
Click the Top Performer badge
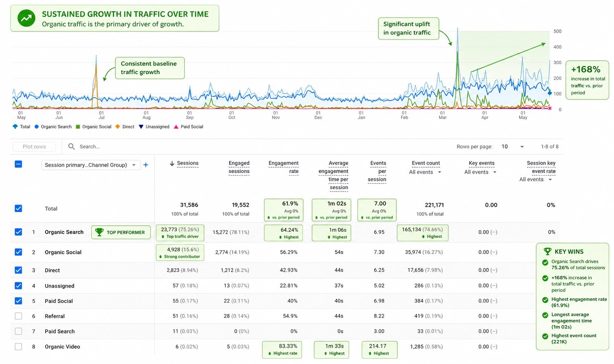tap(121, 232)
